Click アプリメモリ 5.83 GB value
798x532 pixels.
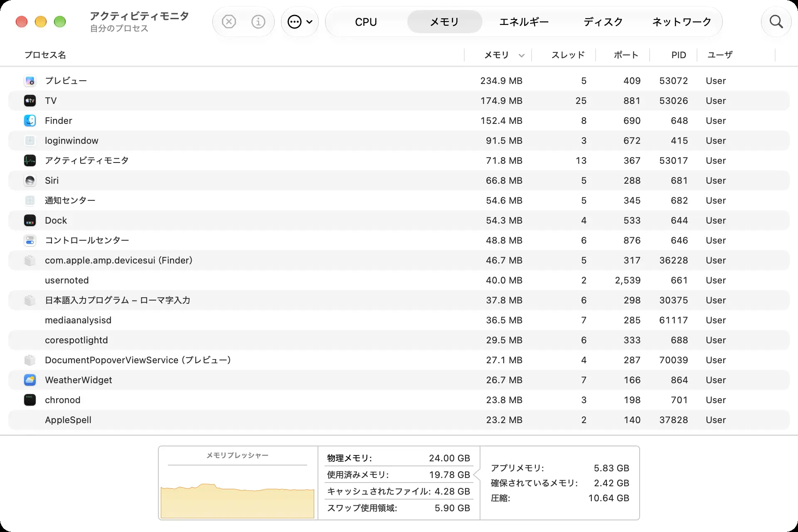click(611, 468)
